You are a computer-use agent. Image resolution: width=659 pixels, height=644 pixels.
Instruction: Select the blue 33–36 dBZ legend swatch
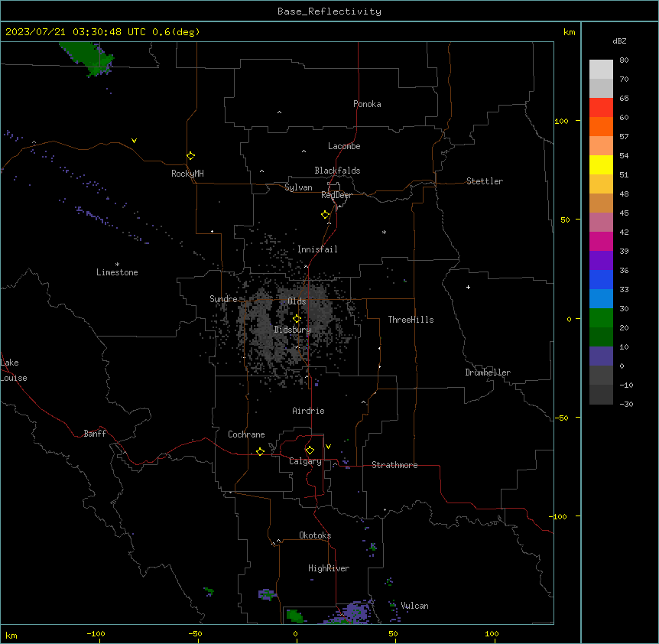tap(601, 280)
